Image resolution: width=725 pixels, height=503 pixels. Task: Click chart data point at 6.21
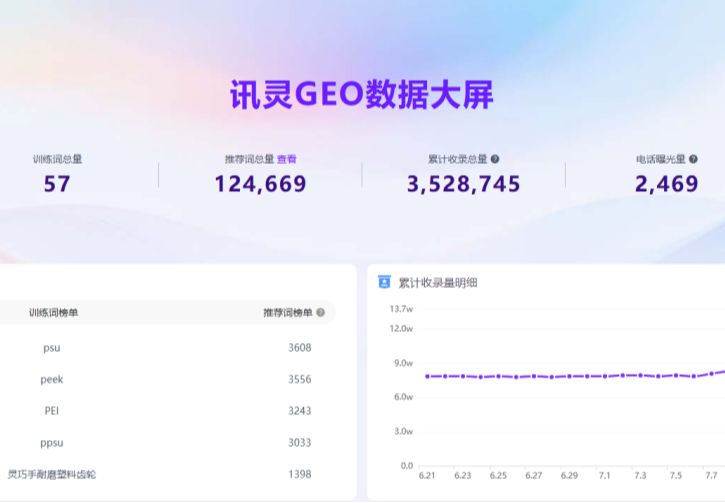click(x=427, y=376)
